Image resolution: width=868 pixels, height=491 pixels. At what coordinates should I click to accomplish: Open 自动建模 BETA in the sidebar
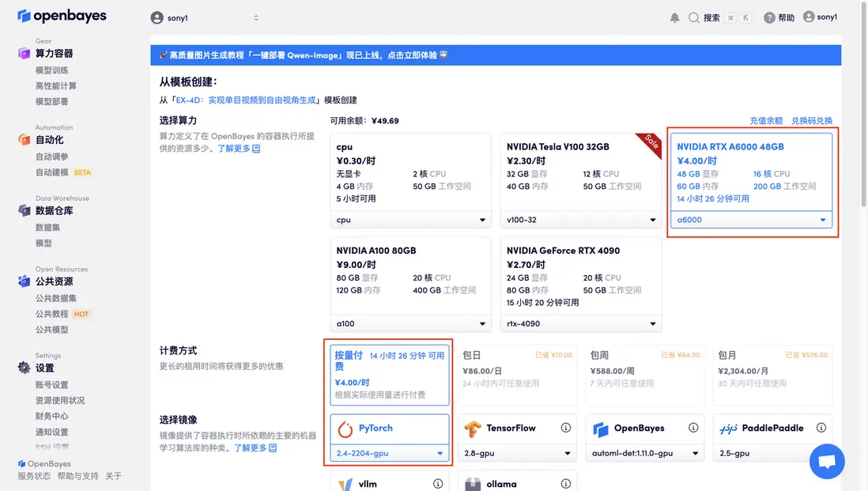[64, 172]
